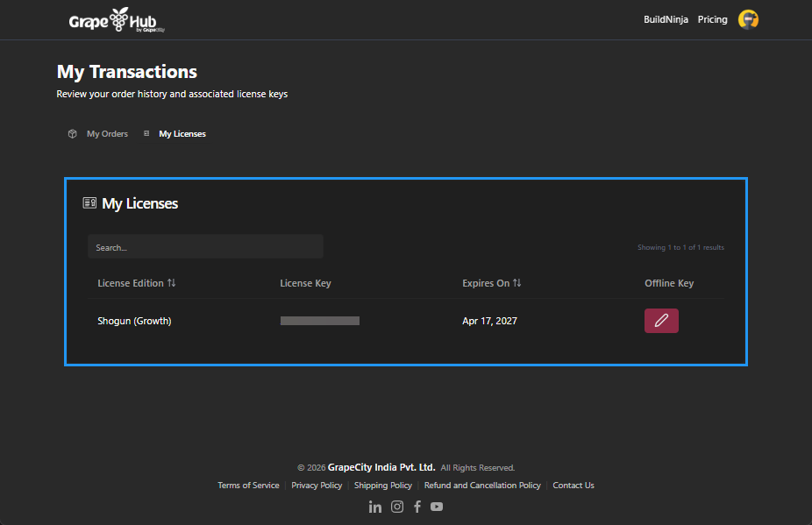812x525 pixels.
Task: Click the user avatar in the header
Action: [x=748, y=18]
